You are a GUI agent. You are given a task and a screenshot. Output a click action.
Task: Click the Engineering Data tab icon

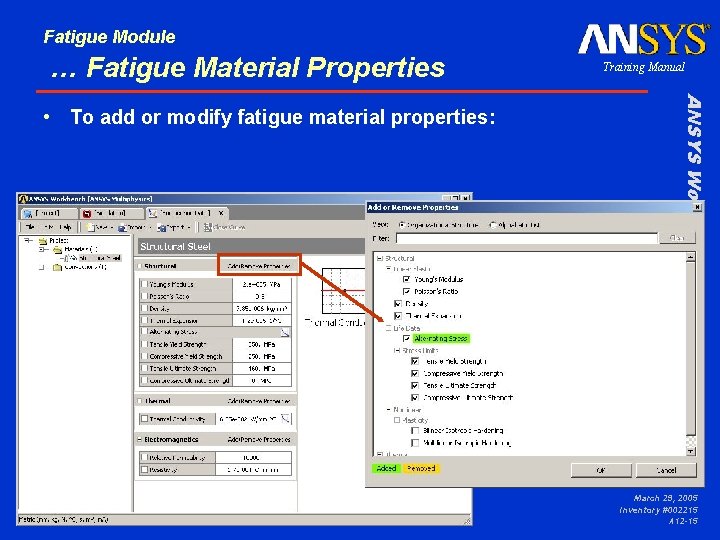click(x=153, y=214)
